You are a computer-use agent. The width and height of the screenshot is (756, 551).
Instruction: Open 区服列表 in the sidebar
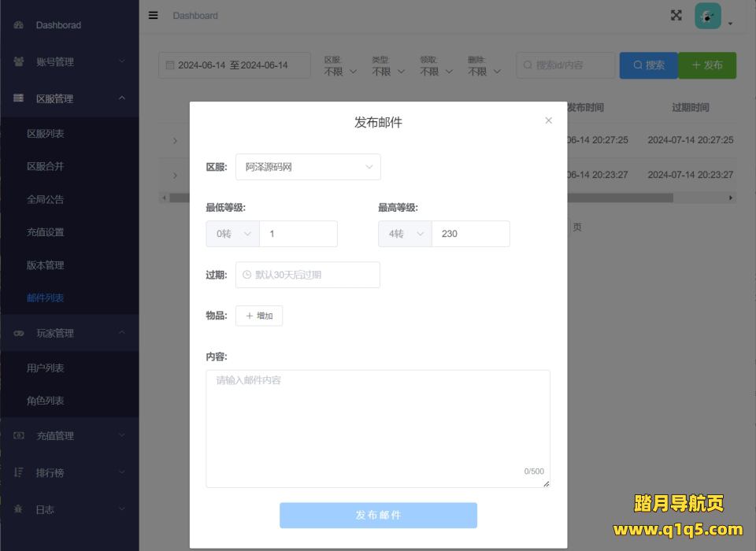tap(46, 134)
